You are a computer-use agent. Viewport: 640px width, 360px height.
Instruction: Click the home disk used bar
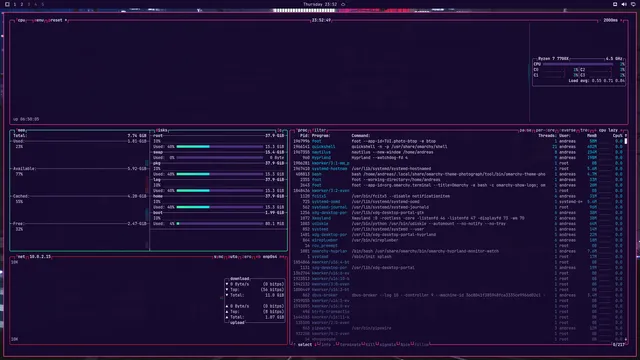point(220,207)
